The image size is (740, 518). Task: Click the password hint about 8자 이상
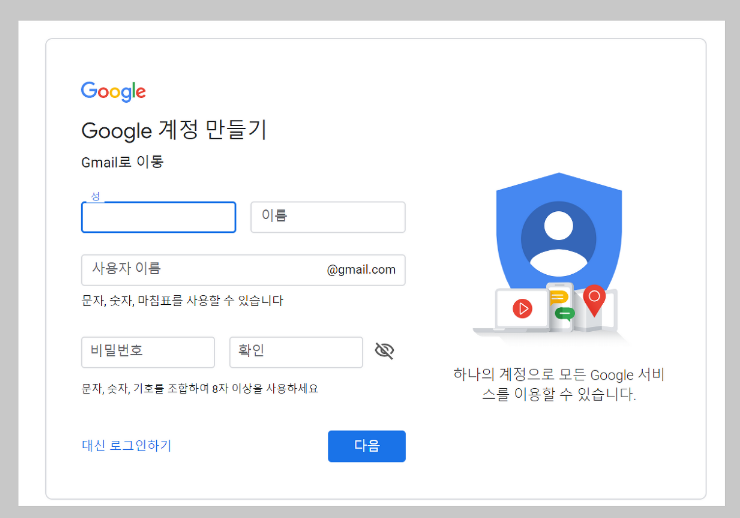click(x=200, y=389)
